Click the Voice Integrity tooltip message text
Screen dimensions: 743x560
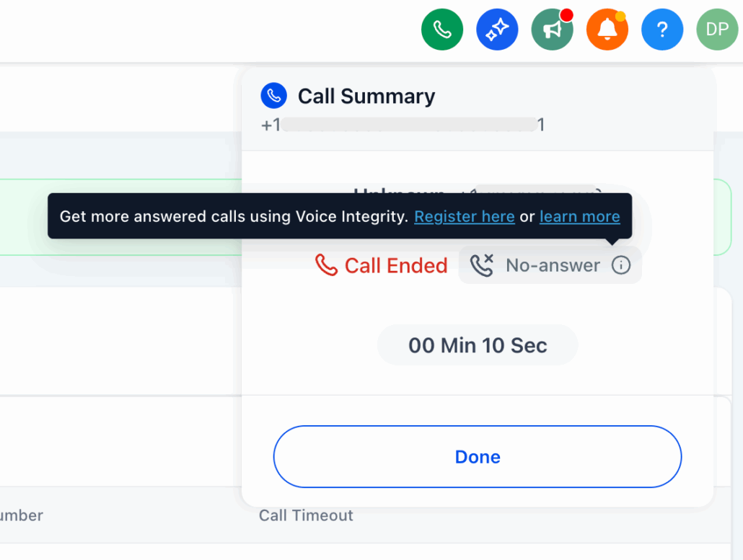pos(234,216)
